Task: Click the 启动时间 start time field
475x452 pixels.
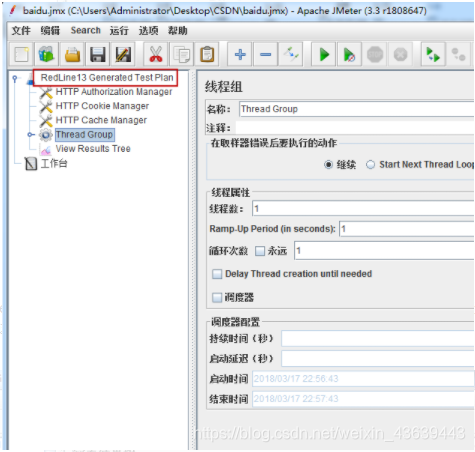Action: [363, 379]
